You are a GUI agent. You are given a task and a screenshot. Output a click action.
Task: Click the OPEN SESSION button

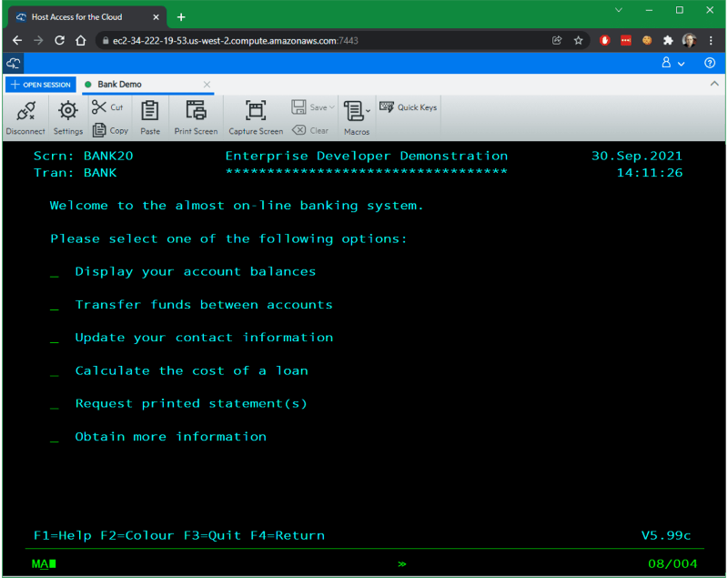40,83
